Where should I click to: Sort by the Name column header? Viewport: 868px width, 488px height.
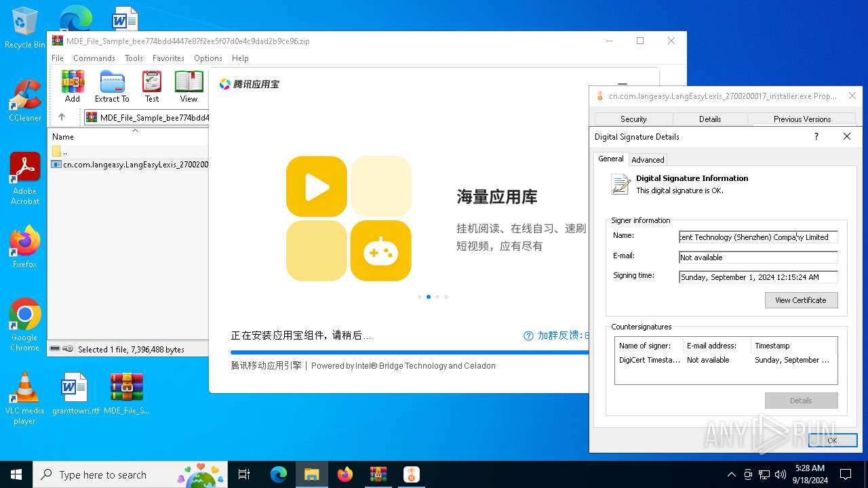tap(128, 136)
